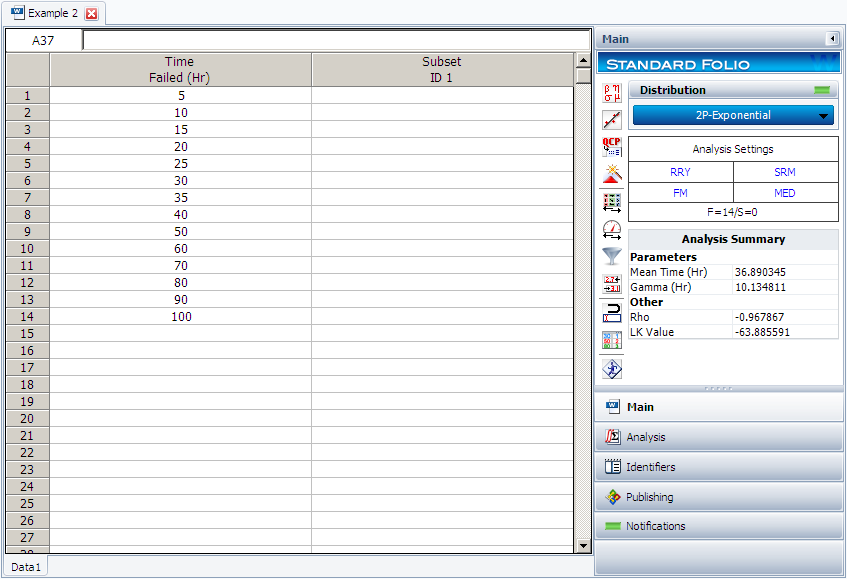Toggle the RRY analysis method setting

point(680,172)
